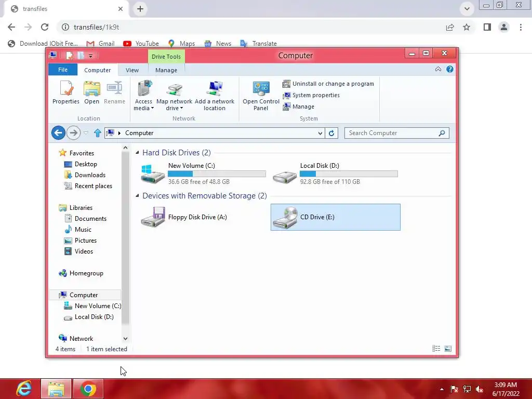Select Local Disk (D:) drive

[335, 174]
